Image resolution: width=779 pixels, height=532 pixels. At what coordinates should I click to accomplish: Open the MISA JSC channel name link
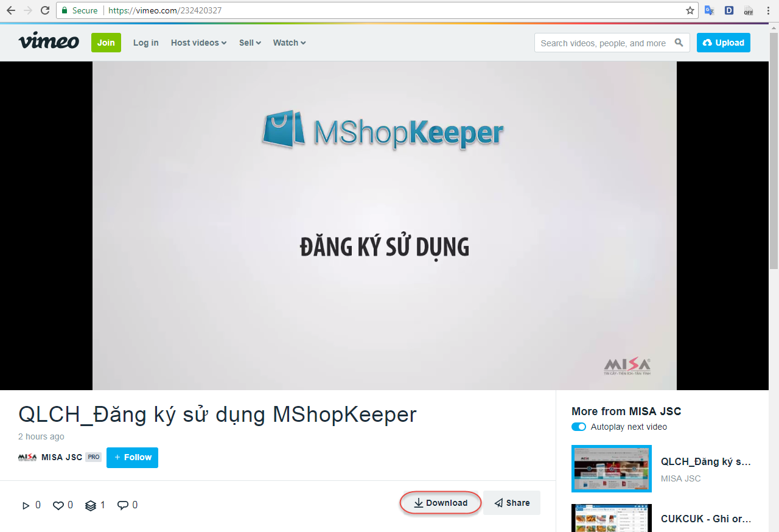click(61, 457)
